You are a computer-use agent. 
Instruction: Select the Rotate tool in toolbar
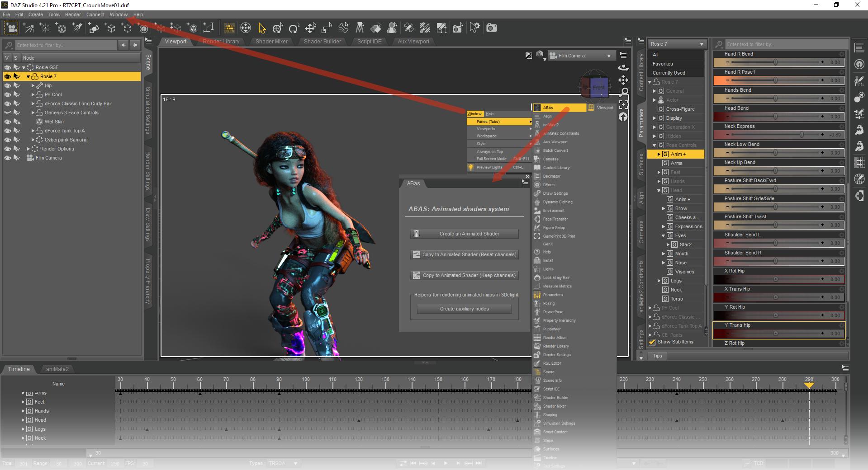294,28
